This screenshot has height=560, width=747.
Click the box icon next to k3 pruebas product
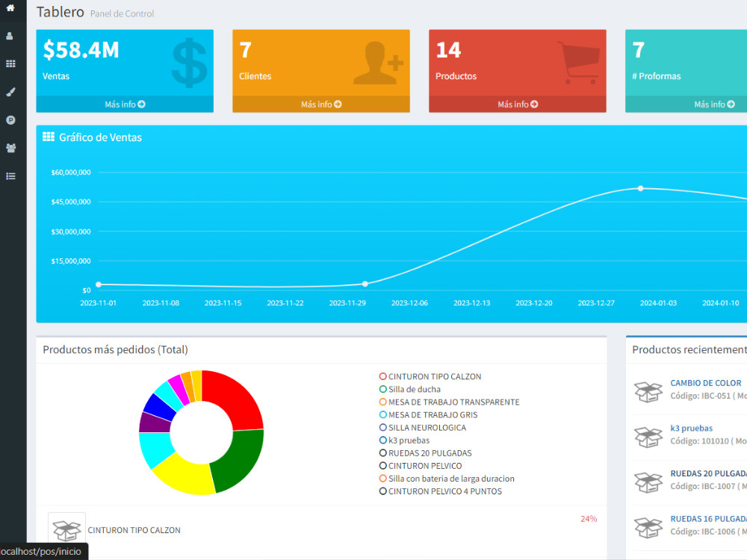click(648, 437)
